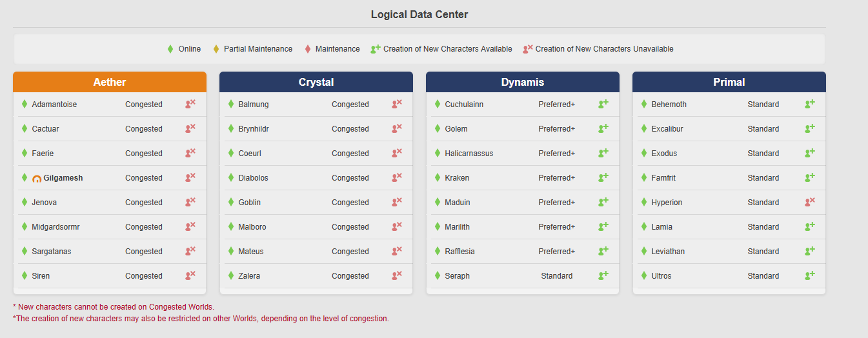Image resolution: width=868 pixels, height=338 pixels.
Task: Click character creation available icon for Leviathan
Action: (810, 251)
